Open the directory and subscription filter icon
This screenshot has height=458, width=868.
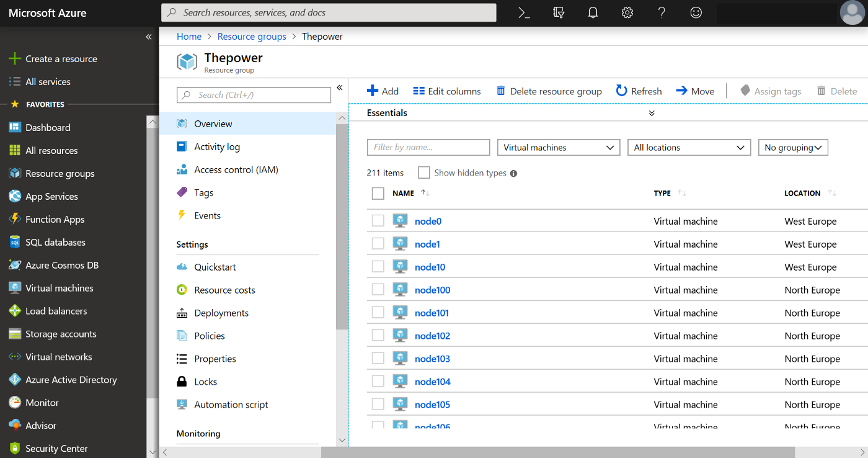pos(559,12)
